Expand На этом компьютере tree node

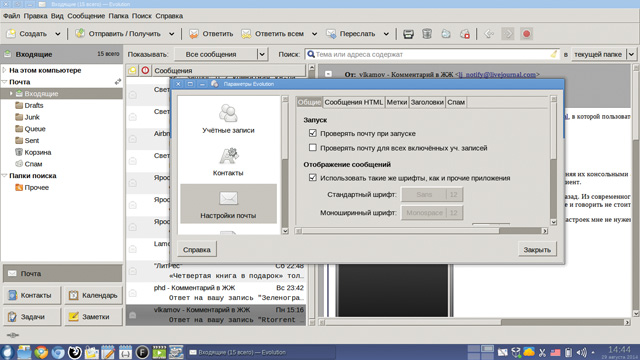4,70
